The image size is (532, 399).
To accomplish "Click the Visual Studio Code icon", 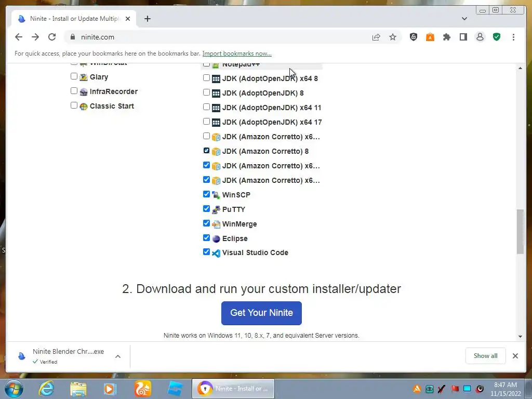I will pos(216,253).
